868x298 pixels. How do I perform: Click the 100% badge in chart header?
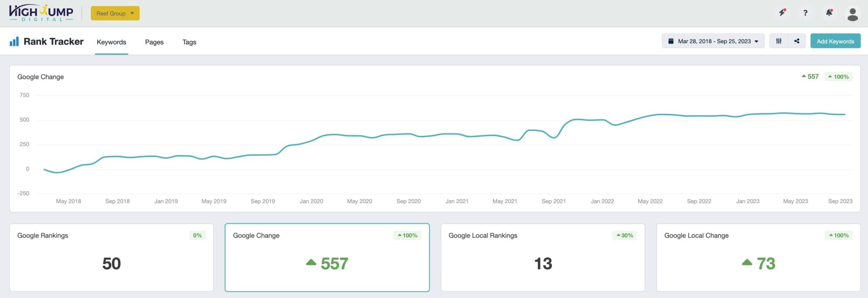point(838,77)
